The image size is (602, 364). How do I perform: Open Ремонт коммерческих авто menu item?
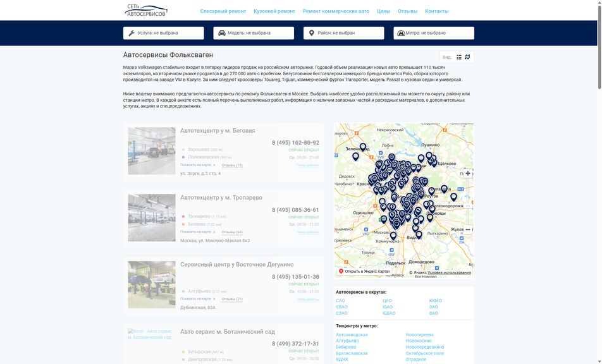click(x=336, y=11)
